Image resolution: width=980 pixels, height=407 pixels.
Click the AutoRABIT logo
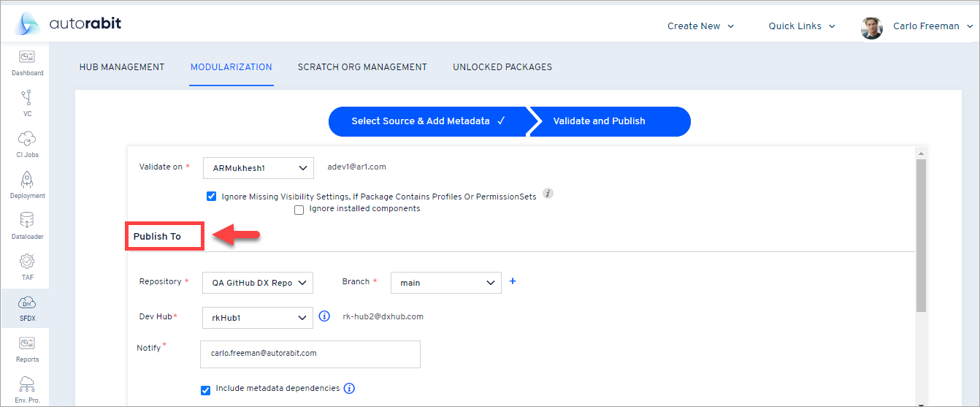[68, 25]
